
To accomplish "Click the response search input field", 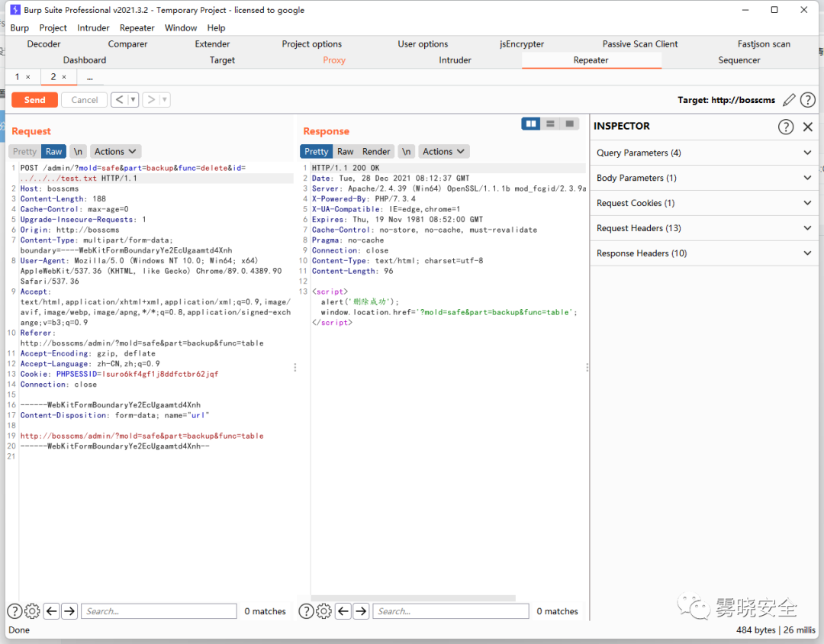I will tap(451, 611).
